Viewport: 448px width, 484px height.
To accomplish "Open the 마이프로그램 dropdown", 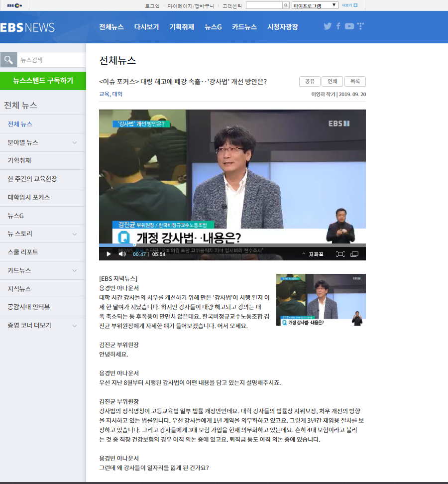I will (315, 5).
